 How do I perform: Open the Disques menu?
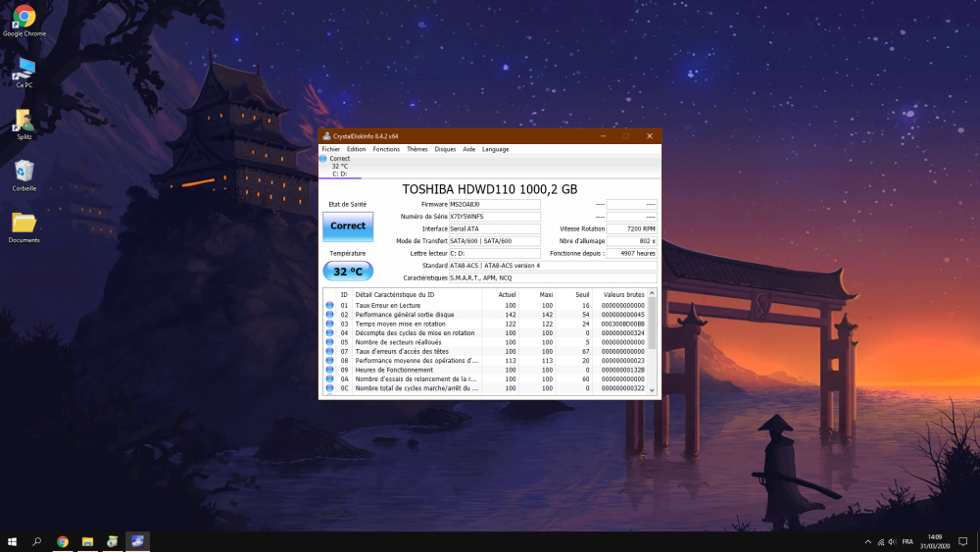point(445,149)
